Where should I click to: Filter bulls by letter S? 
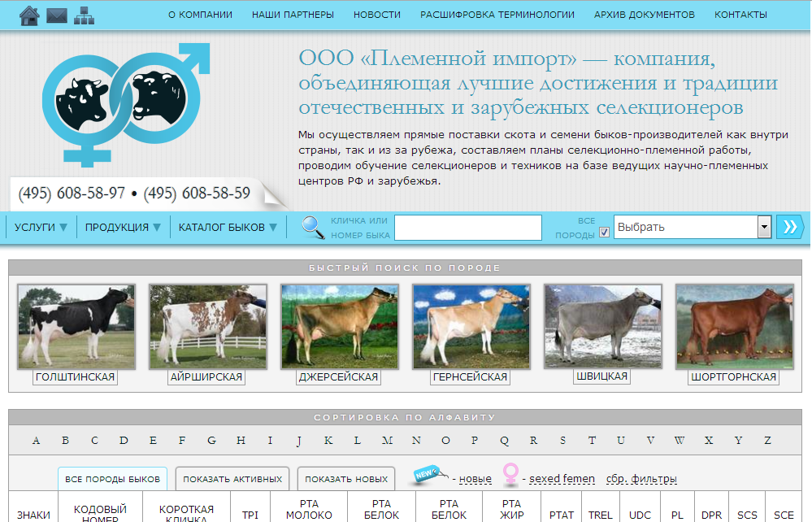pos(563,440)
